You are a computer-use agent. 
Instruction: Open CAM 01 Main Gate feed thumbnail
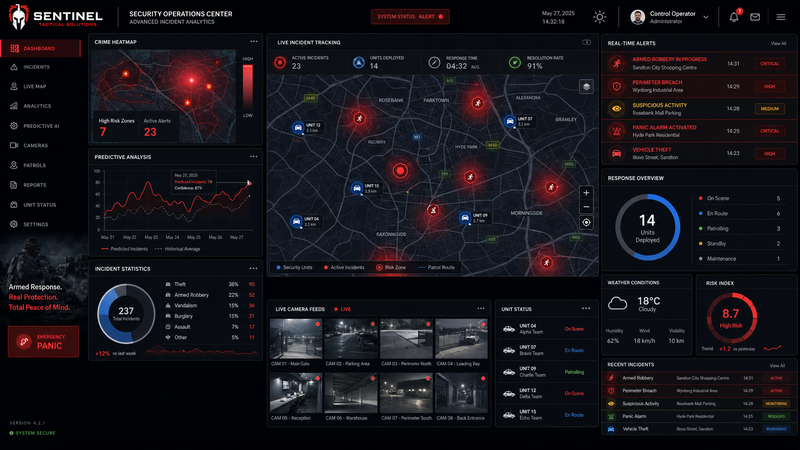click(295, 339)
